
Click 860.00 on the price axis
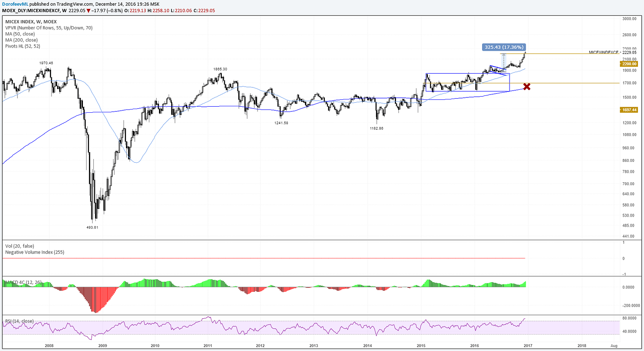click(x=628, y=161)
